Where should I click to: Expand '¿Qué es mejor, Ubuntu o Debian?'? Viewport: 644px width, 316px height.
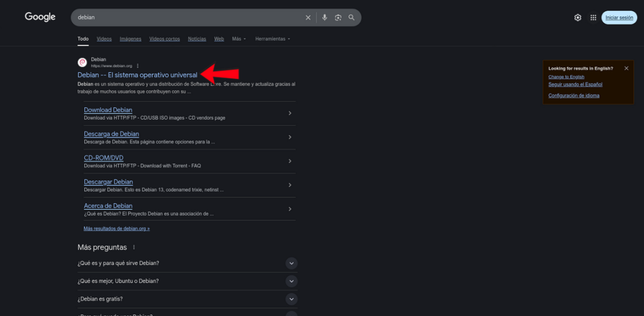(291, 281)
